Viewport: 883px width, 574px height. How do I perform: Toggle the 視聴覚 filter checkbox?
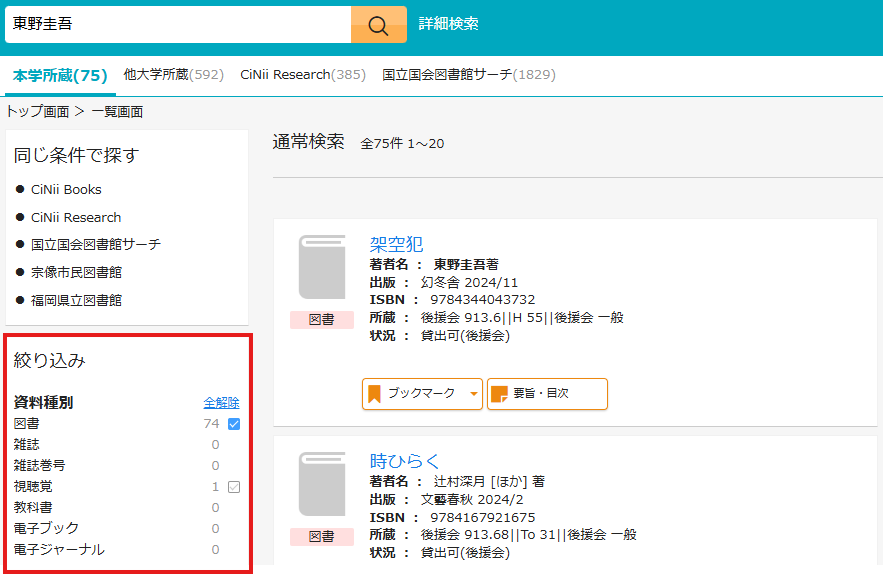pyautogui.click(x=234, y=487)
